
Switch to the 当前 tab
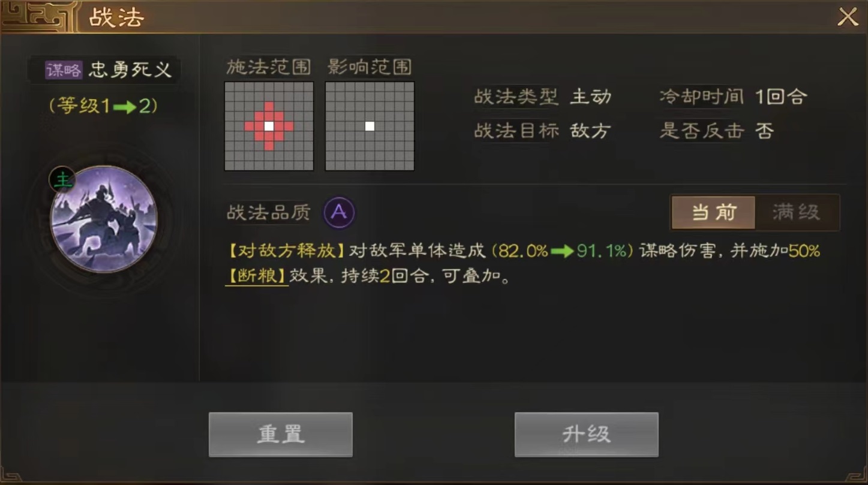[x=713, y=212]
